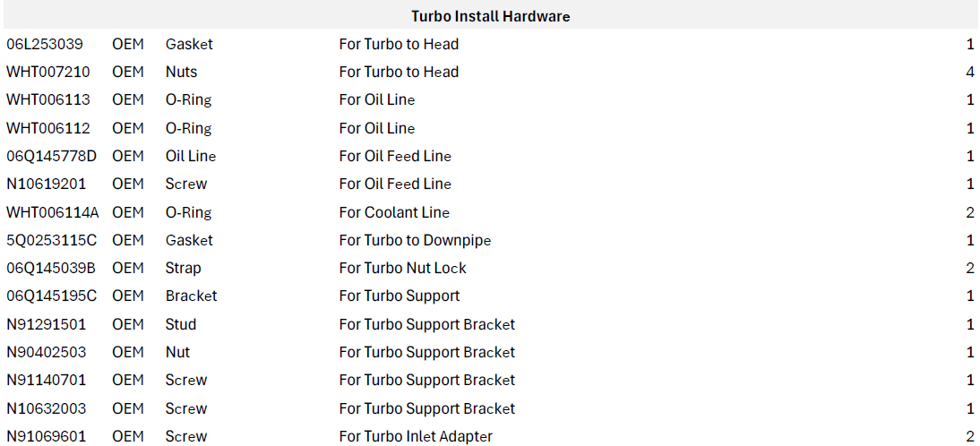This screenshot has width=980, height=446.
Task: Select part number N90402503
Action: 47,352
